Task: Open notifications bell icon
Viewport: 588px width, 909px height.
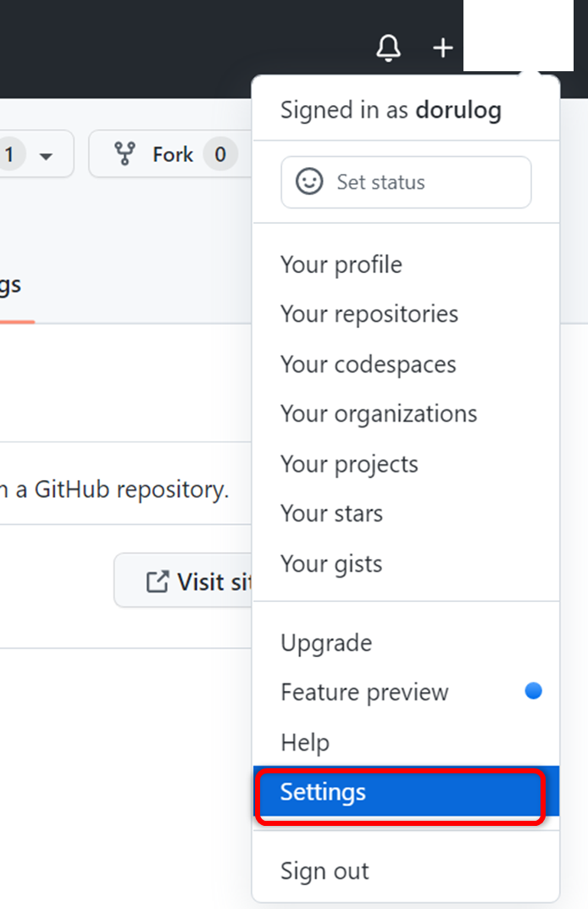Action: 388,47
